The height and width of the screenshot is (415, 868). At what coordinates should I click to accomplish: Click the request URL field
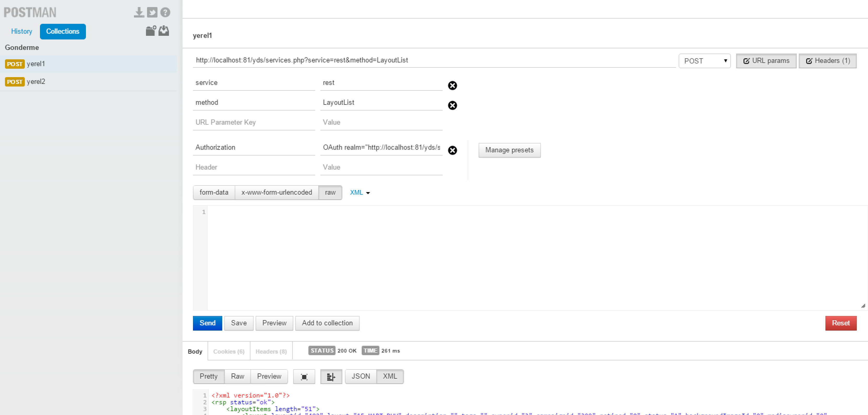click(434, 60)
